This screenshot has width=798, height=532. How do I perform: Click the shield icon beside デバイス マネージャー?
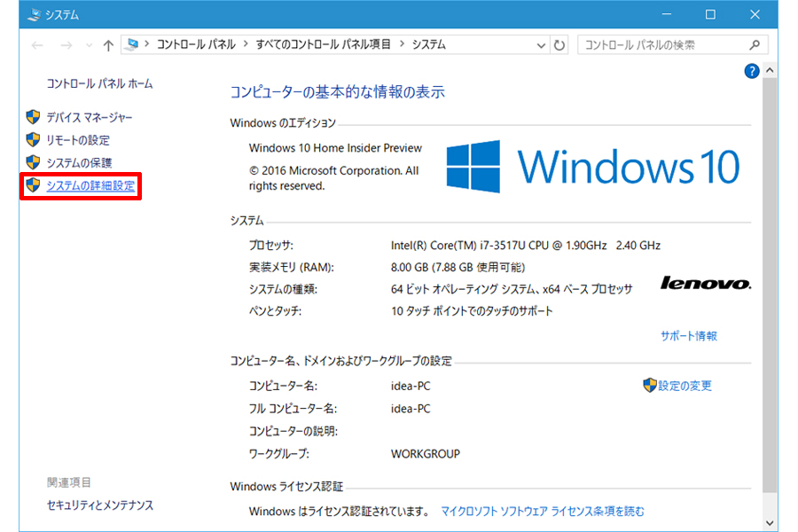33,117
